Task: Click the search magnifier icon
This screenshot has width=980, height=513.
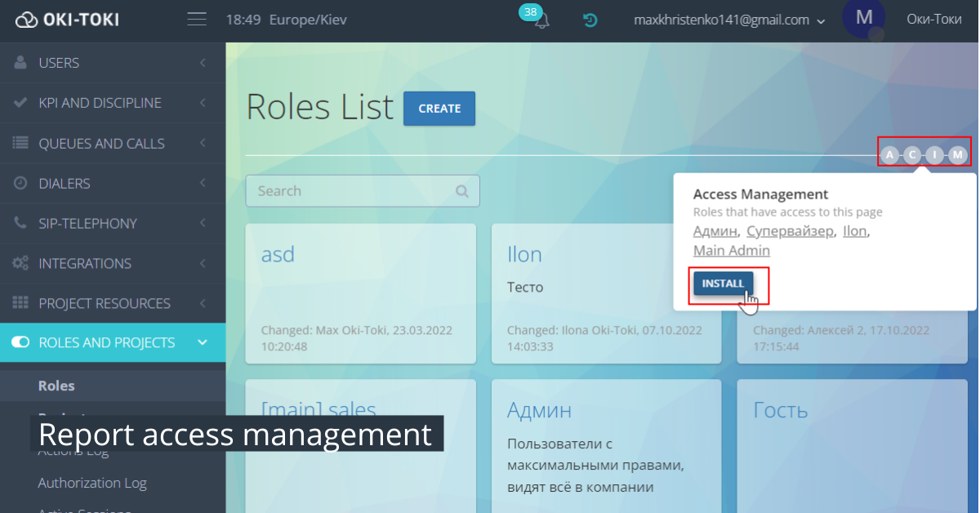Action: (462, 190)
